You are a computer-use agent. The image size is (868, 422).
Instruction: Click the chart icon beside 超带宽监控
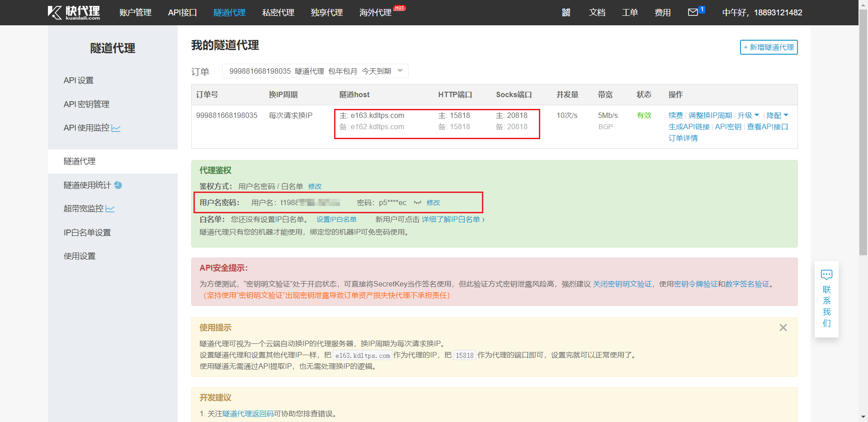coord(110,209)
